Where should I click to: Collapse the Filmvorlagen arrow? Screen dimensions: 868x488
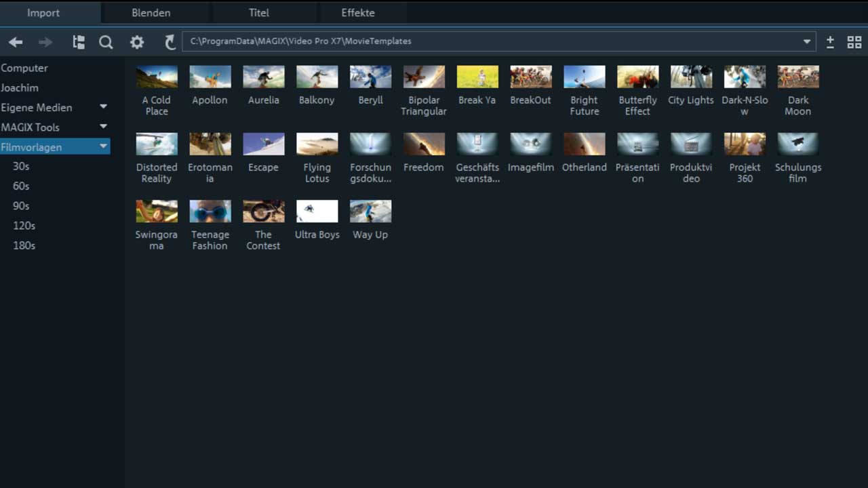click(103, 146)
